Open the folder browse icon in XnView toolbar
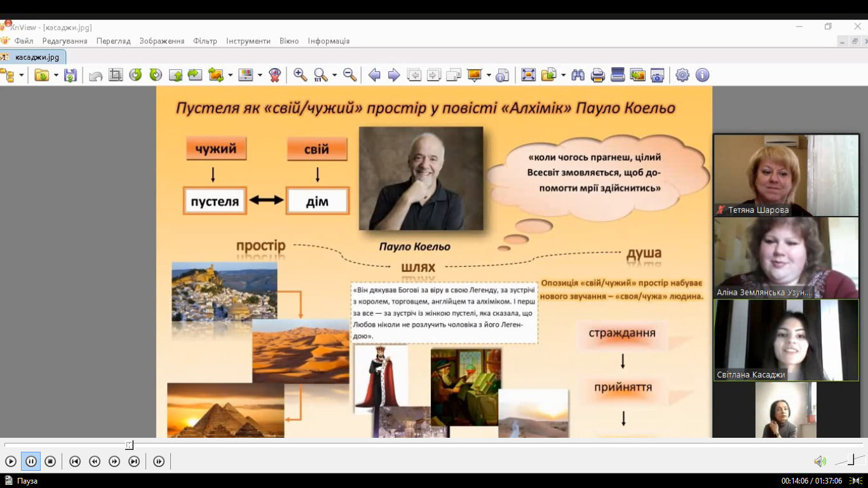The image size is (868, 488). pyautogui.click(x=41, y=75)
